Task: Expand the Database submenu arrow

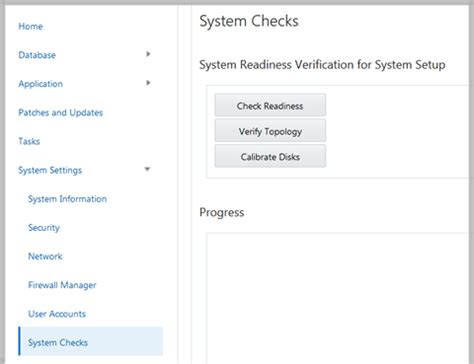Action: (x=148, y=54)
